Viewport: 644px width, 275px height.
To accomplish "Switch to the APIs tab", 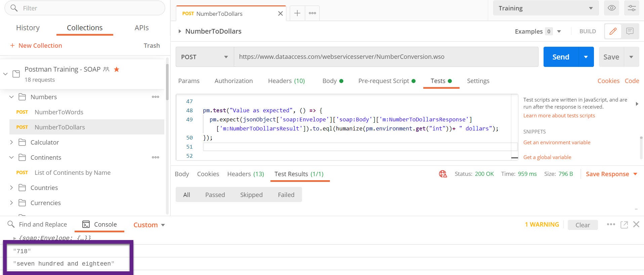I will [141, 28].
